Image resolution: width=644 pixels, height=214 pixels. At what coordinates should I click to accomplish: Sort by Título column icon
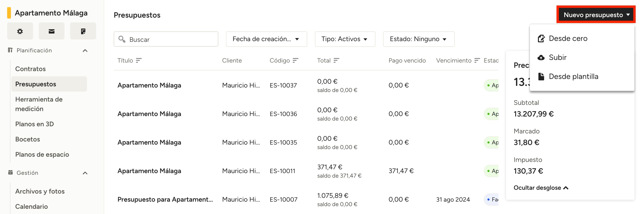(139, 60)
